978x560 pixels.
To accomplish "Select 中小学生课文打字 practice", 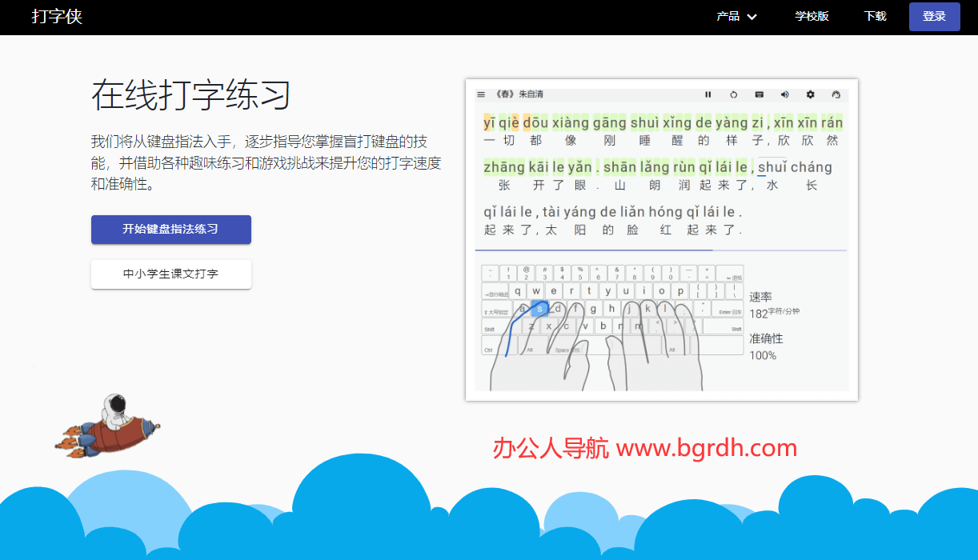I will point(170,274).
